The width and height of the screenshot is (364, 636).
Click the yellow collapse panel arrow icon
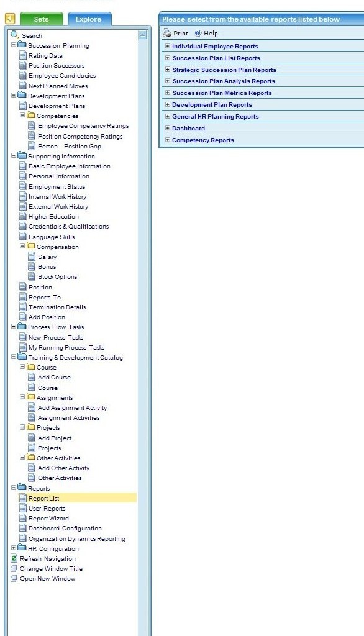pyautogui.click(x=10, y=18)
